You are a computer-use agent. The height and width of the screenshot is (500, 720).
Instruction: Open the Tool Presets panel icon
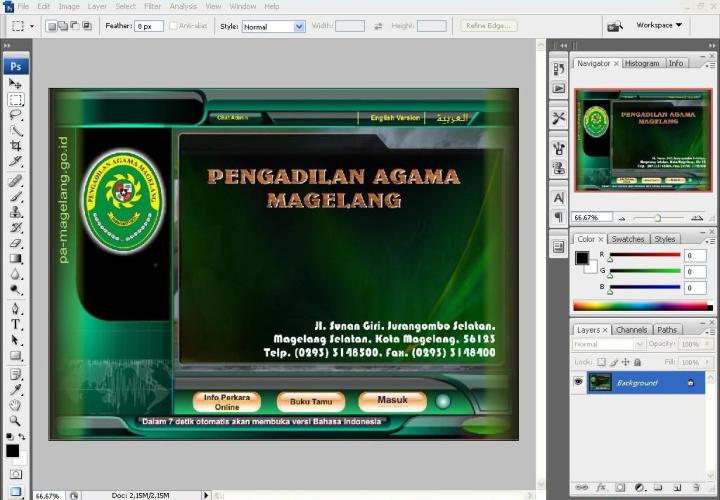coord(558,118)
